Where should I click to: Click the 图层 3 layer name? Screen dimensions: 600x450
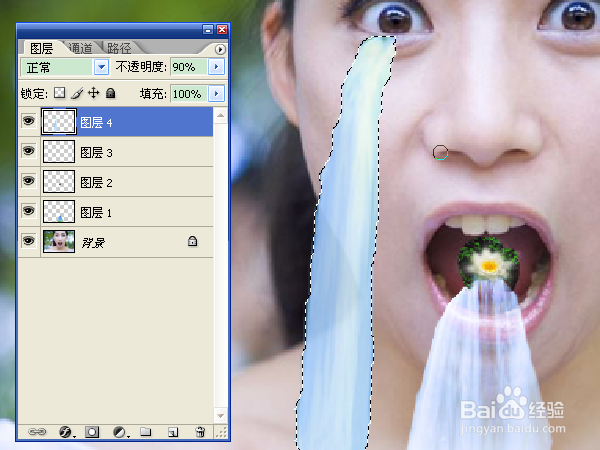pos(96,153)
